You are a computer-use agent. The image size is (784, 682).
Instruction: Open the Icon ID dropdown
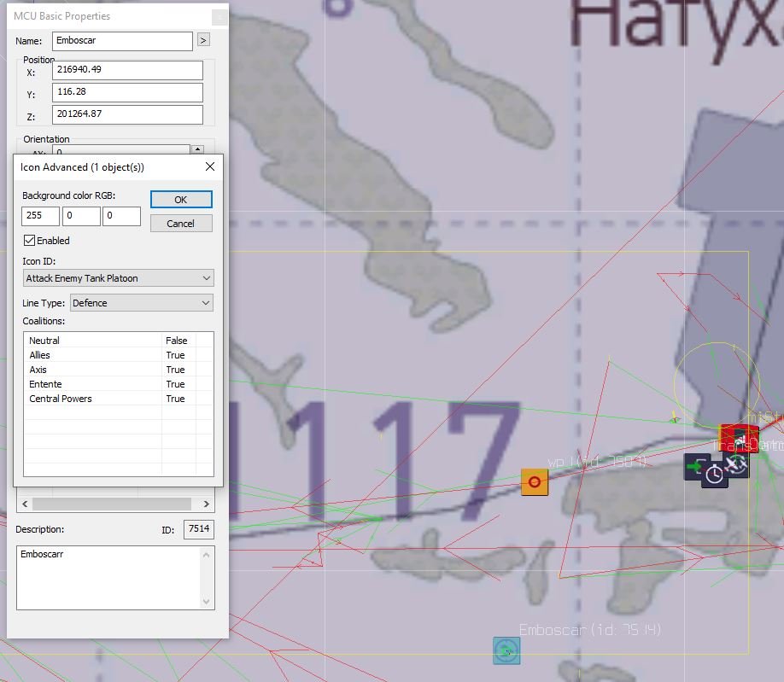(x=118, y=278)
